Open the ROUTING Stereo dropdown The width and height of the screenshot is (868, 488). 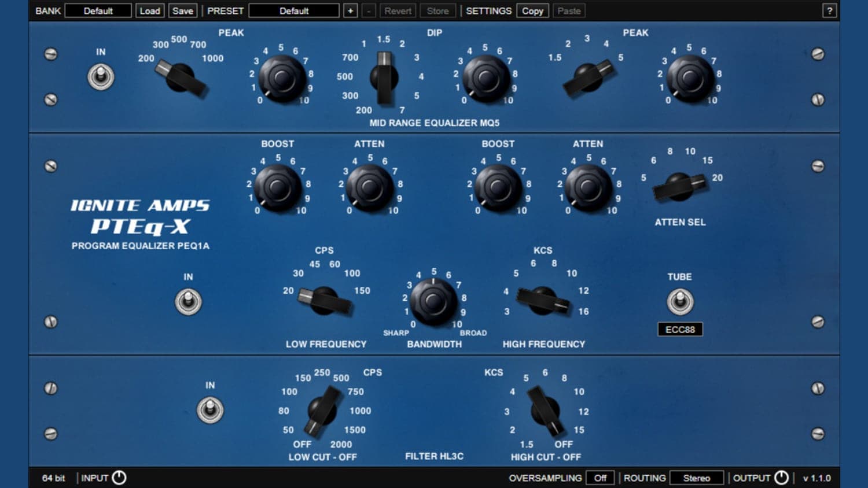click(x=697, y=478)
